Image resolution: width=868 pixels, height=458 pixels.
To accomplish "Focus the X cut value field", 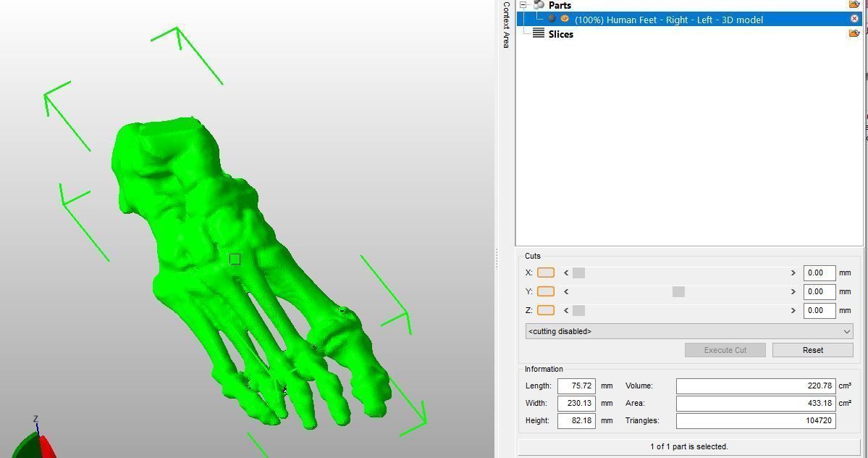I will (x=819, y=272).
